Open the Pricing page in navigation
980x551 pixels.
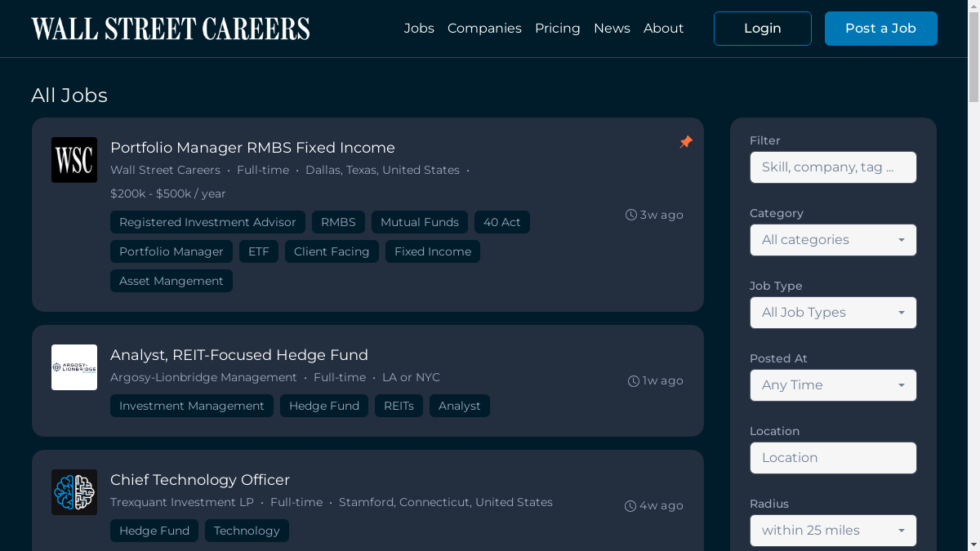pos(558,29)
